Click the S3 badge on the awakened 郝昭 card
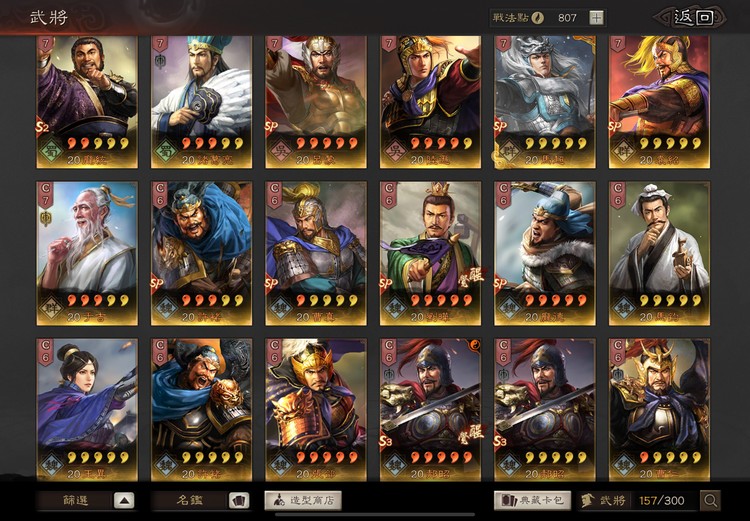Viewport: 750px width, 521px height. tap(386, 440)
